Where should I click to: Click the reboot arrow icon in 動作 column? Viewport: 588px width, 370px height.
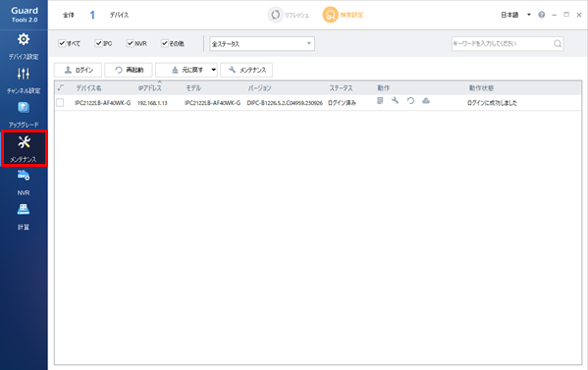410,100
